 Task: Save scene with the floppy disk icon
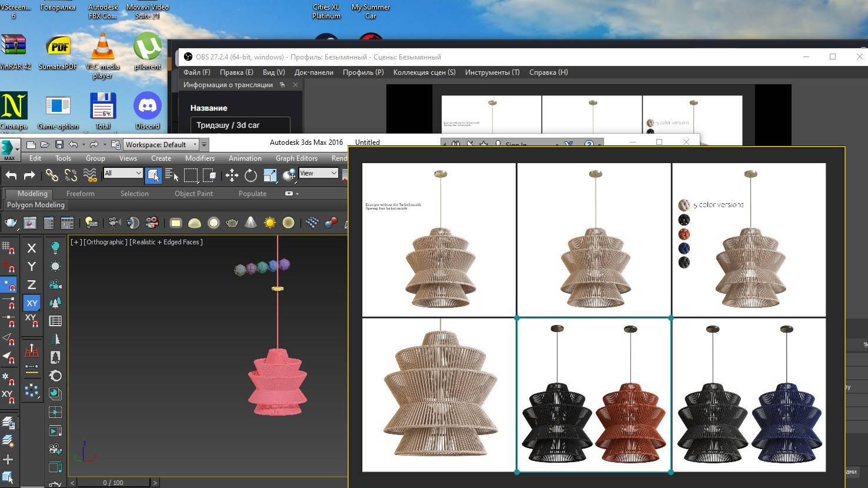pos(59,144)
